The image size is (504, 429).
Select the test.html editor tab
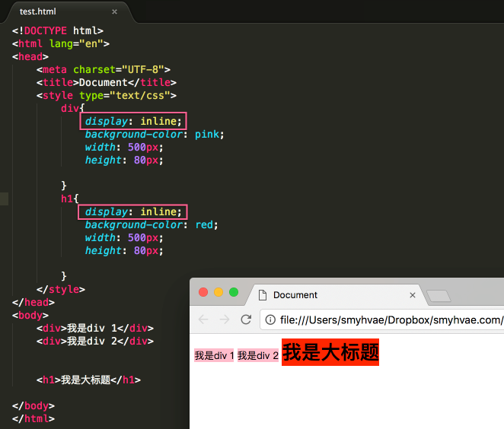click(69, 12)
